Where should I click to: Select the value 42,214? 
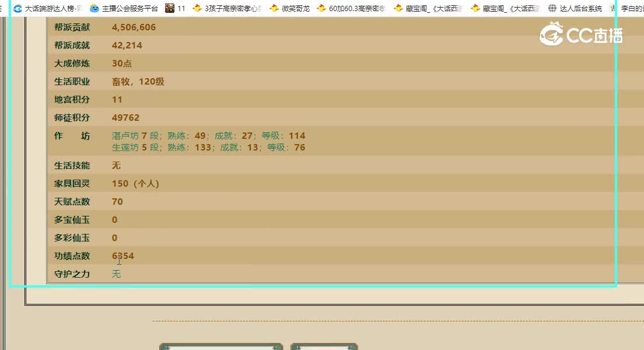coord(127,45)
